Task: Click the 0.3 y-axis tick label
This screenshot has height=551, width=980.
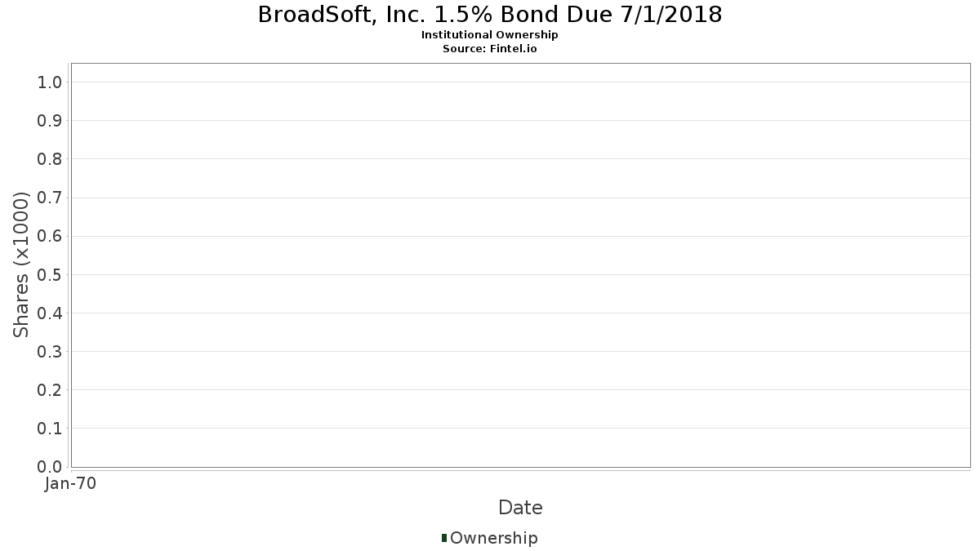Action: (x=50, y=352)
